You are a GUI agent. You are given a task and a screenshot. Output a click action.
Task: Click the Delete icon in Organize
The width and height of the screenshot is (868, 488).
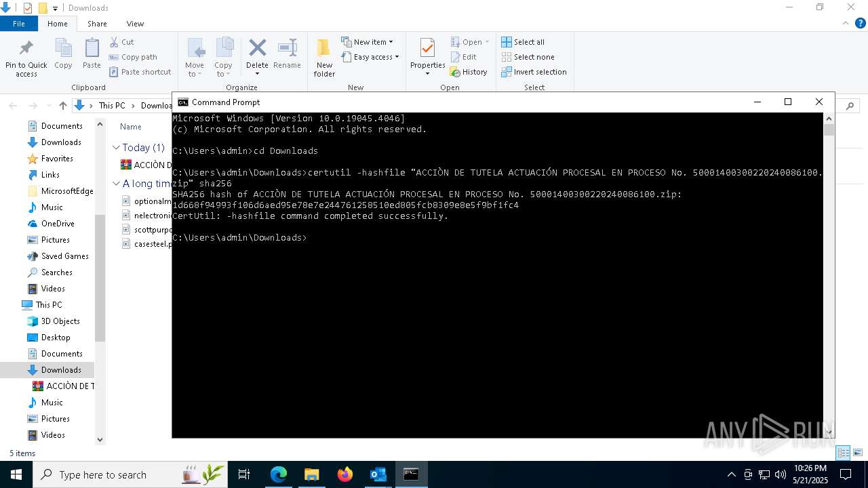tap(257, 49)
